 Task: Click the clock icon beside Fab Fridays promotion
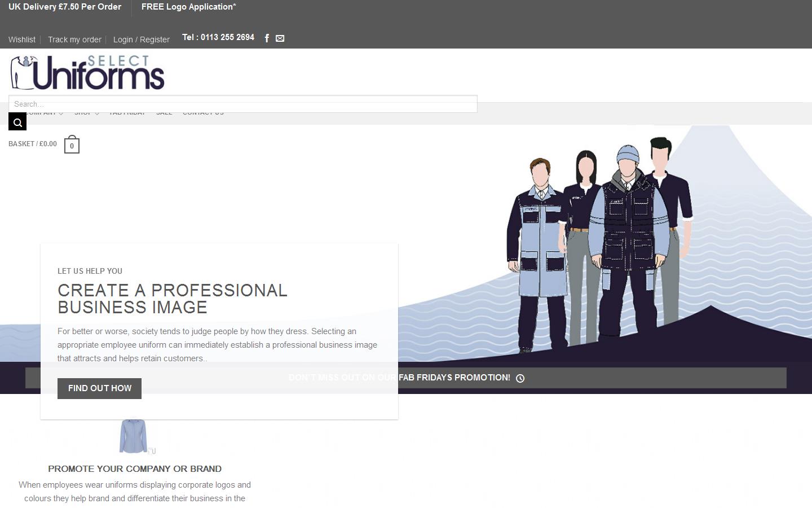[520, 378]
